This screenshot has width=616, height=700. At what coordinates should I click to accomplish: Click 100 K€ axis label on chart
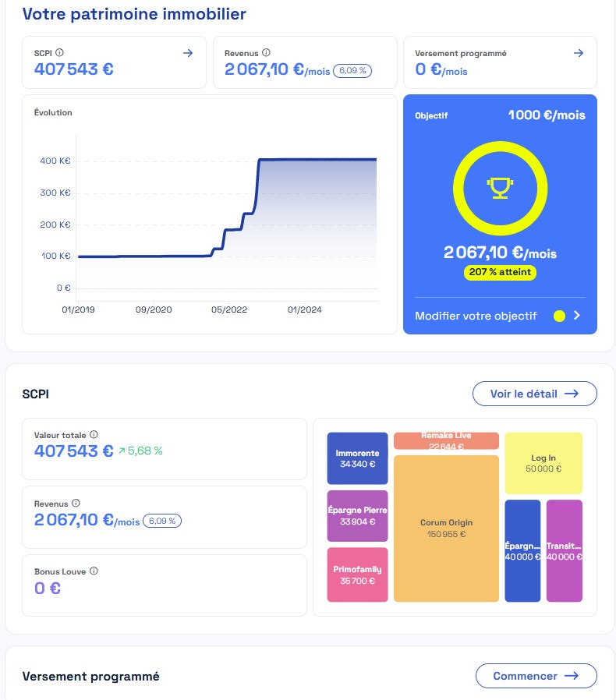point(56,256)
